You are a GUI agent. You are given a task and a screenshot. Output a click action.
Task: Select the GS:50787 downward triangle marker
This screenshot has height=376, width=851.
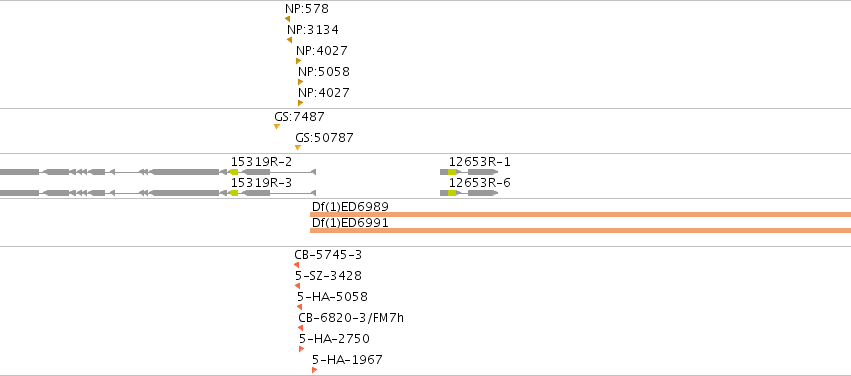(298, 148)
